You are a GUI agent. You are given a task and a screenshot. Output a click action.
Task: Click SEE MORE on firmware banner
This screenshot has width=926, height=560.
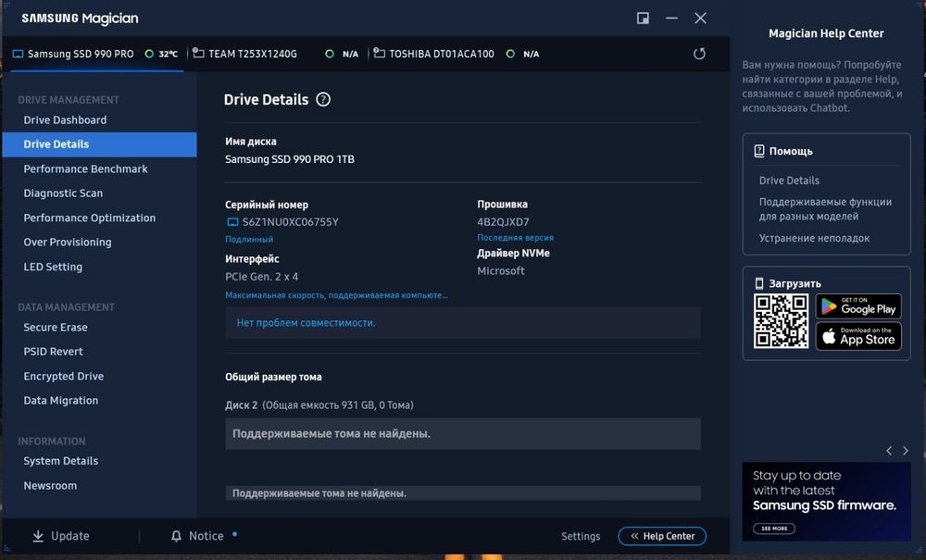point(773,529)
